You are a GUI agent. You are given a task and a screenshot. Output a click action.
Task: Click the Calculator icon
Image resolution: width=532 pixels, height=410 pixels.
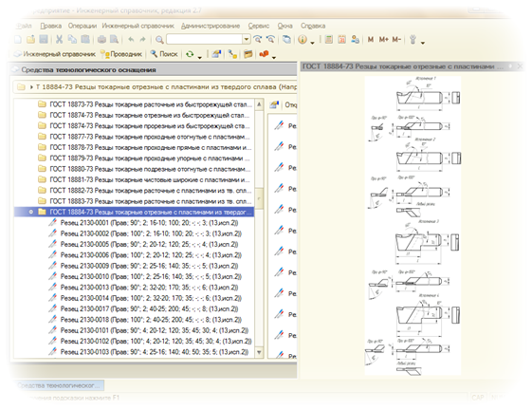point(328,40)
